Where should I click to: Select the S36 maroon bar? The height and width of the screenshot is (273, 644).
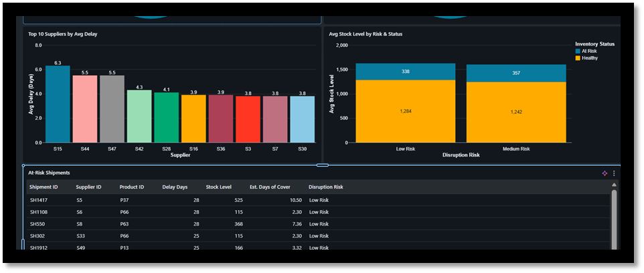click(x=221, y=118)
